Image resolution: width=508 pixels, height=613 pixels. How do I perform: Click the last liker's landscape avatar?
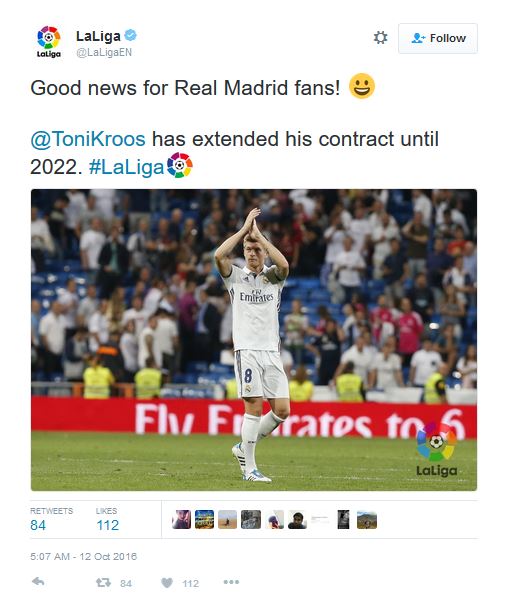(x=367, y=520)
